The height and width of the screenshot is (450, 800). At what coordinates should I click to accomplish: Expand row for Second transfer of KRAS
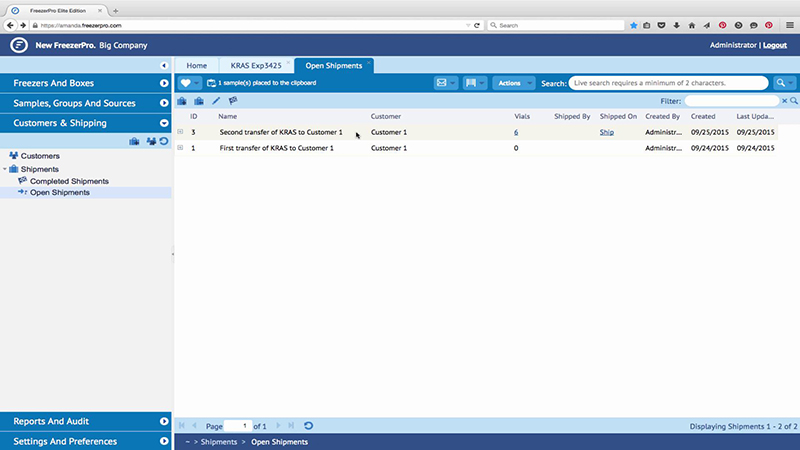coord(180,132)
